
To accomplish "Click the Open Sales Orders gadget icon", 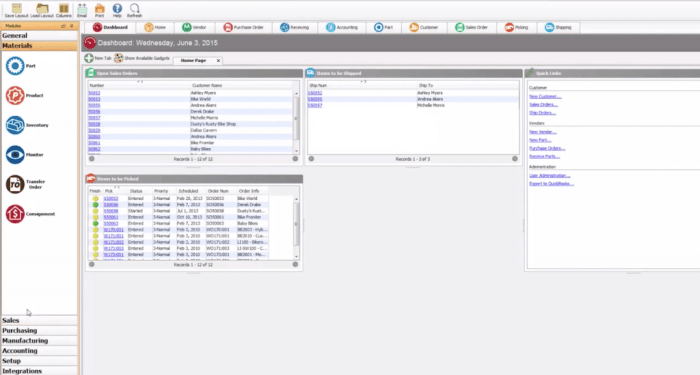I will (91, 73).
